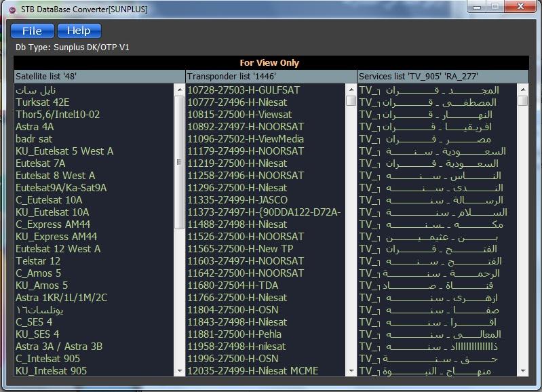
Task: Select the KU_SES 4 satellite
Action: (94, 334)
